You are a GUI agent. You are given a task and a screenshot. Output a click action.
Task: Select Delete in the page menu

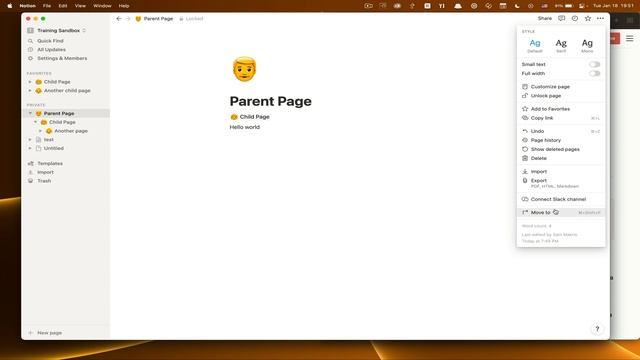pyautogui.click(x=561, y=158)
